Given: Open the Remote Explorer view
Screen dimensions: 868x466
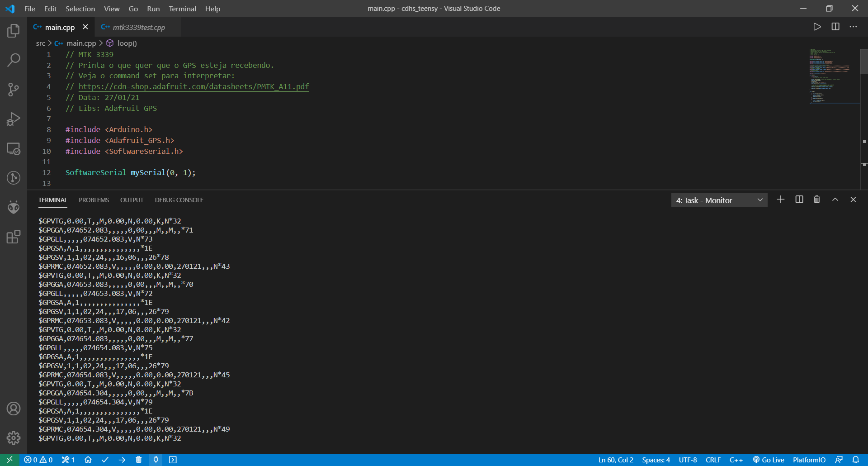Looking at the screenshot, I should click(14, 148).
